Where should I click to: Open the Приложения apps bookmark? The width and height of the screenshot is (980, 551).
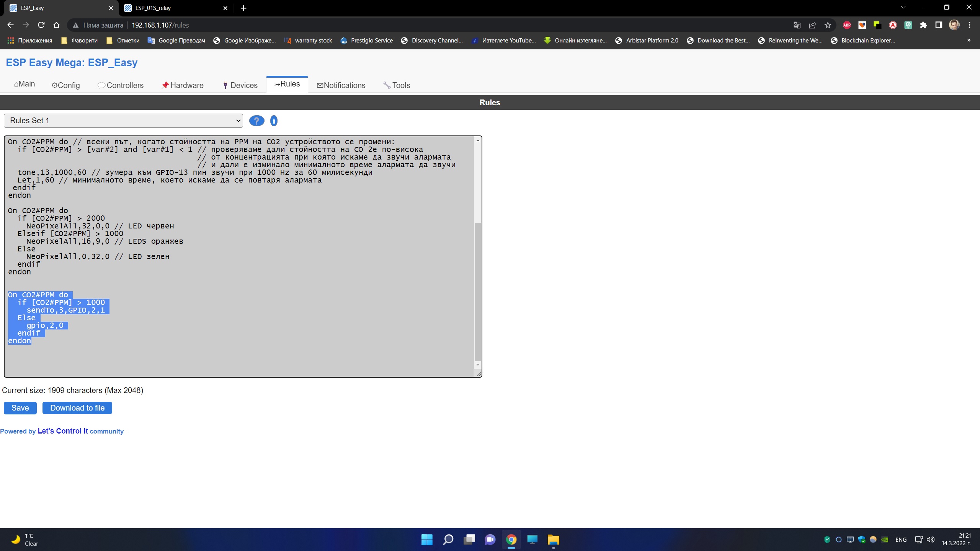30,41
